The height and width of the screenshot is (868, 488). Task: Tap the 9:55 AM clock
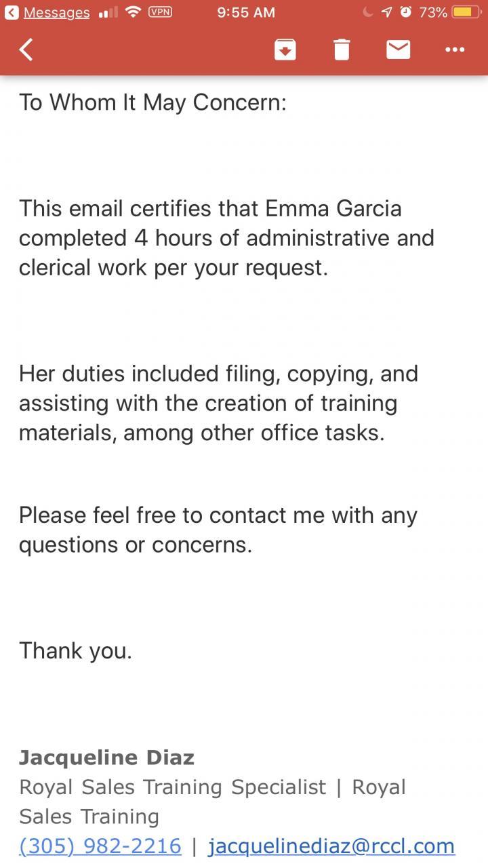(246, 12)
